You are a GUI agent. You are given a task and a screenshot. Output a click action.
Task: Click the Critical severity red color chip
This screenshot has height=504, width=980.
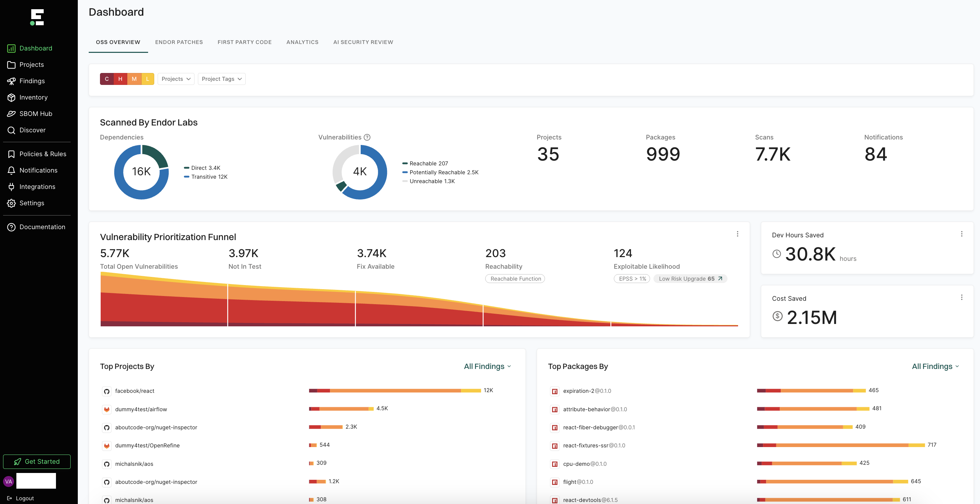[x=107, y=79]
